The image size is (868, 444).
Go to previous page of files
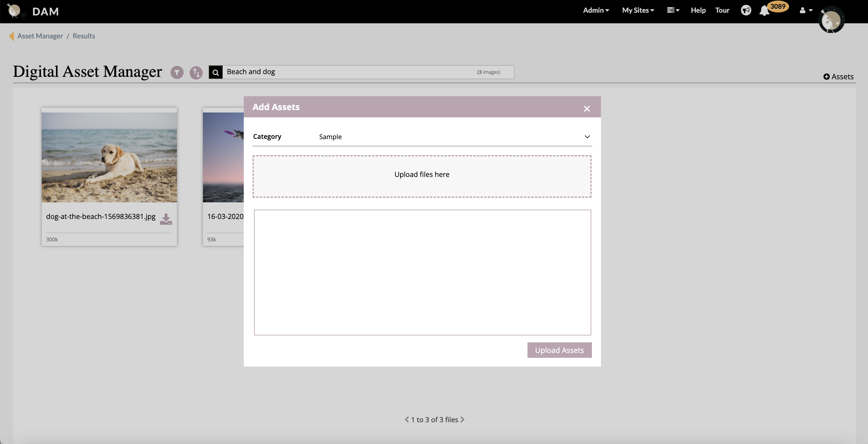point(407,420)
